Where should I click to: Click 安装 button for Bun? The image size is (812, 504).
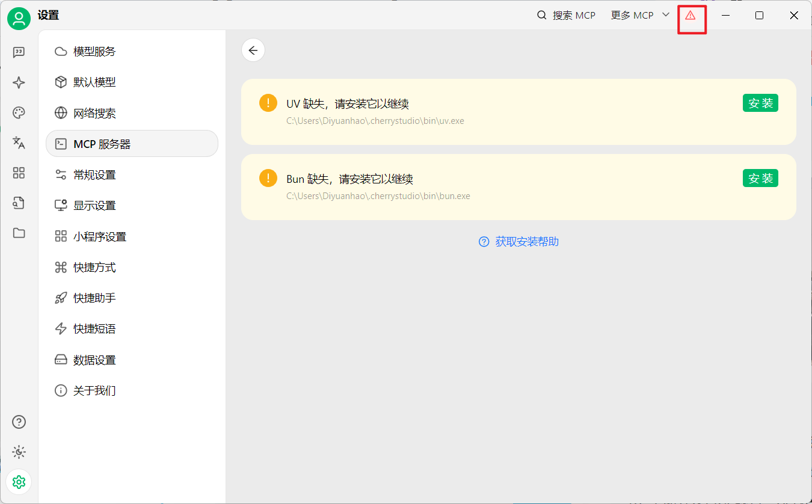(760, 178)
